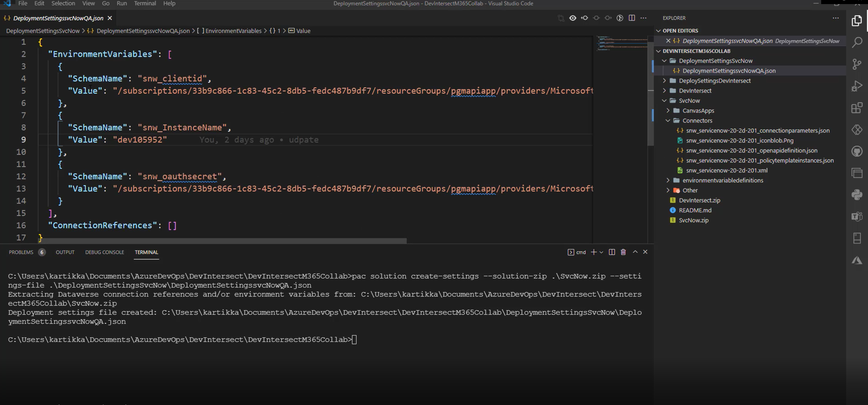Open the Search view
Screen dimensions: 868x405
pos(857,42)
